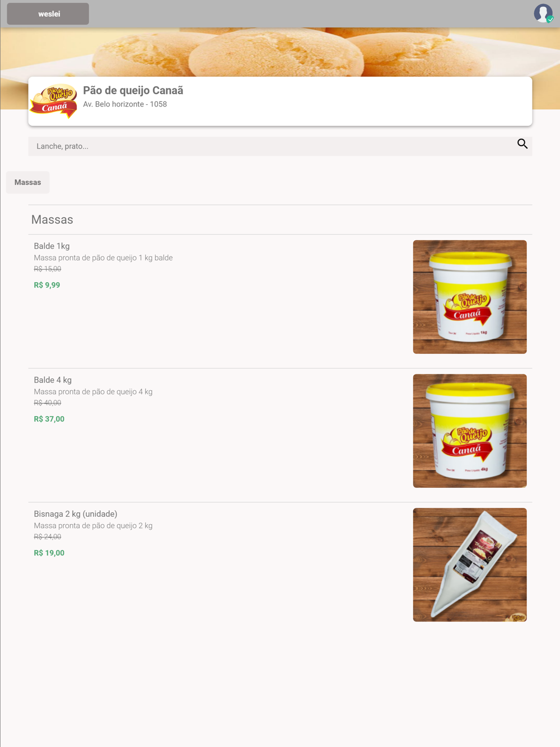Image resolution: width=560 pixels, height=747 pixels.
Task: Click the Av. Belo horizonte address text
Action: coord(125,104)
